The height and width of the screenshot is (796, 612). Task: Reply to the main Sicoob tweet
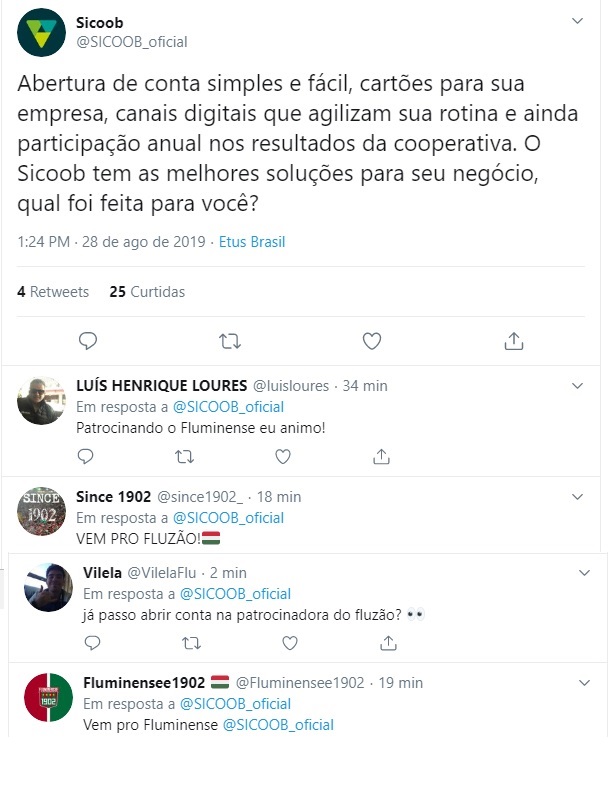tap(88, 341)
